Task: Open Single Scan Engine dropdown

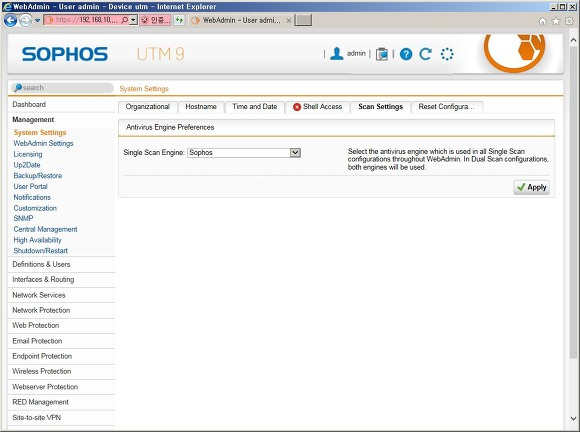Action: 244,152
